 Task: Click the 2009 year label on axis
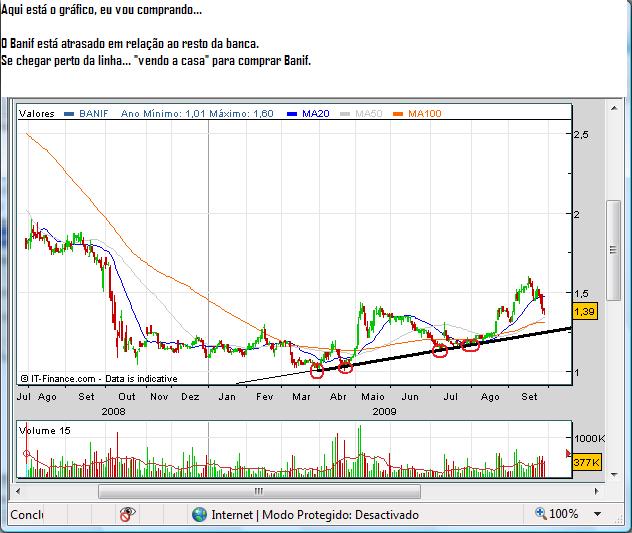pyautogui.click(x=384, y=412)
